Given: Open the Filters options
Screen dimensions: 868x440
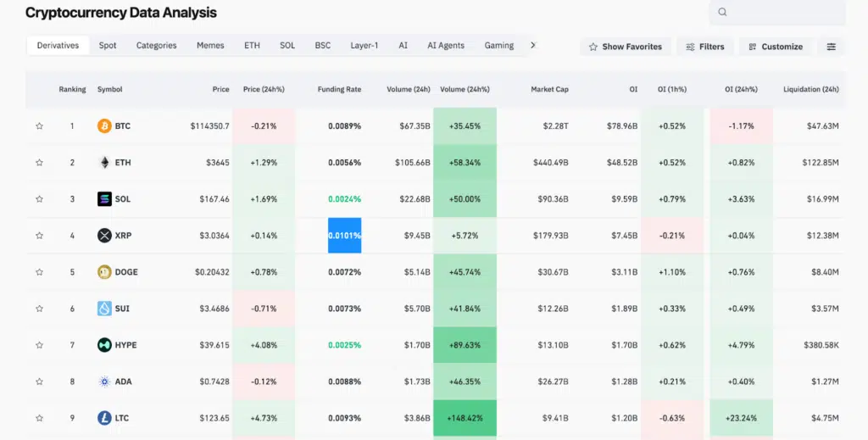Looking at the screenshot, I should [705, 47].
